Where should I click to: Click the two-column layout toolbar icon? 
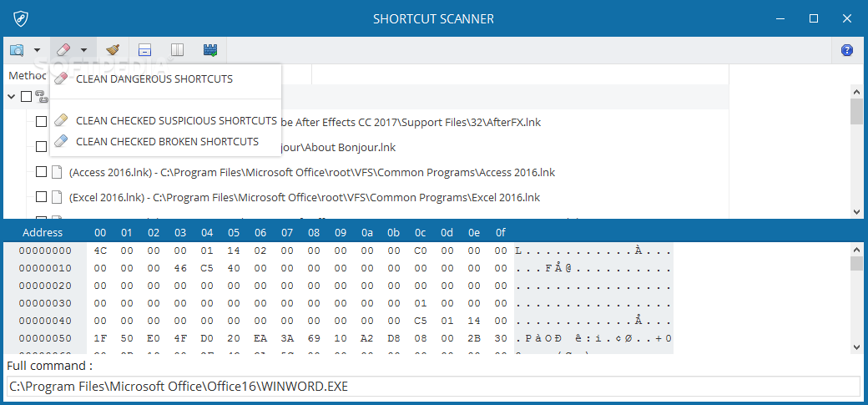tap(177, 50)
